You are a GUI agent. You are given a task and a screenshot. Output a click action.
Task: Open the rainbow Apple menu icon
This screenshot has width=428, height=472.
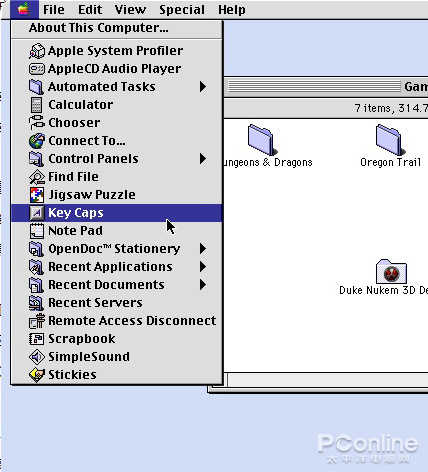point(24,9)
